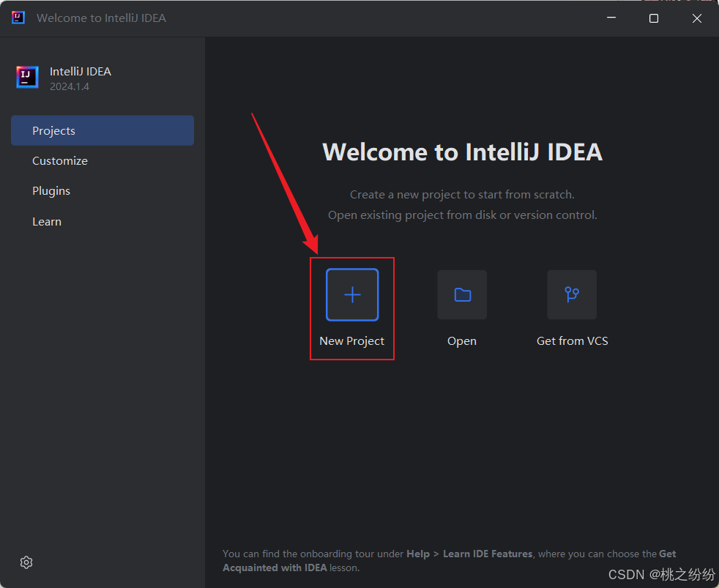Viewport: 719px width, 588px height.
Task: Click the window title text in title bar
Action: [x=101, y=18]
